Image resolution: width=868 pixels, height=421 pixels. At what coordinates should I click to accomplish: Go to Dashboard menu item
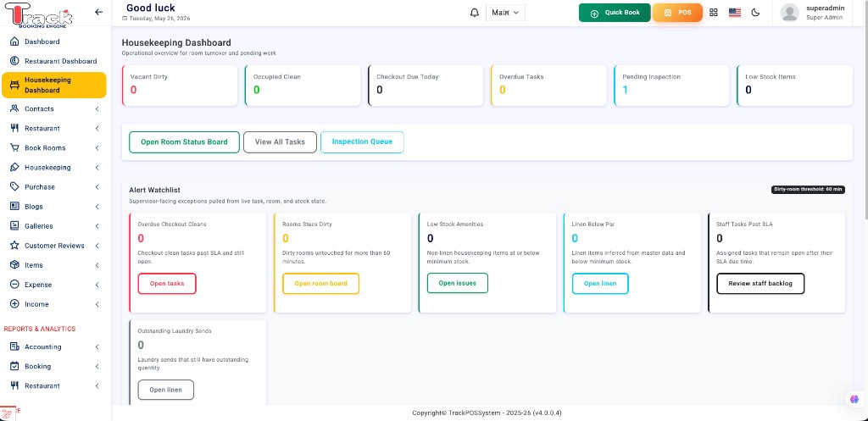pos(53,42)
